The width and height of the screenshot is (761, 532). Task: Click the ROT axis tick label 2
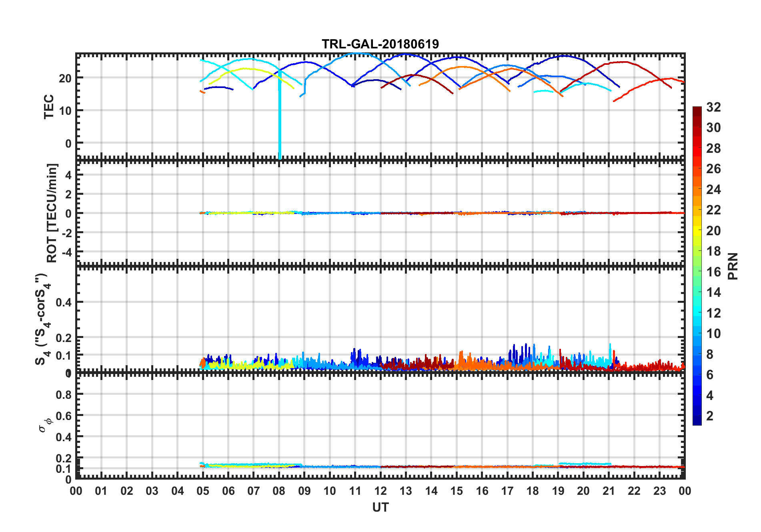[x=68, y=194]
